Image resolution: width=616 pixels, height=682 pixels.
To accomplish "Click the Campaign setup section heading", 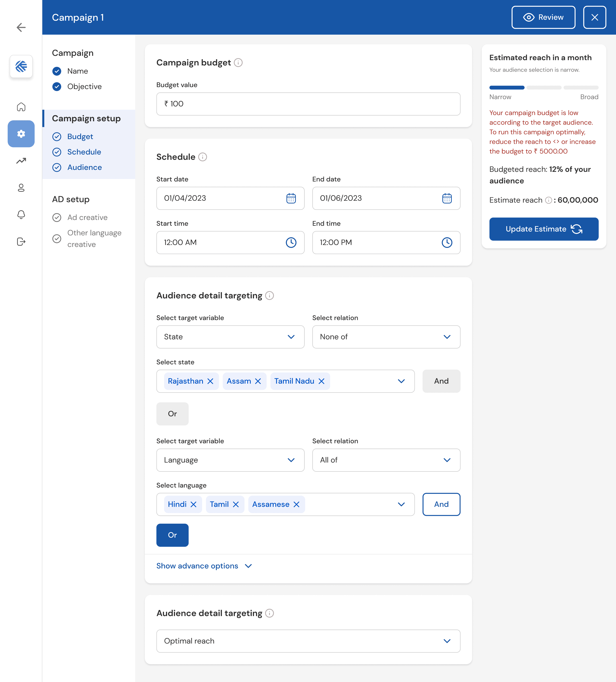I will 86,118.
